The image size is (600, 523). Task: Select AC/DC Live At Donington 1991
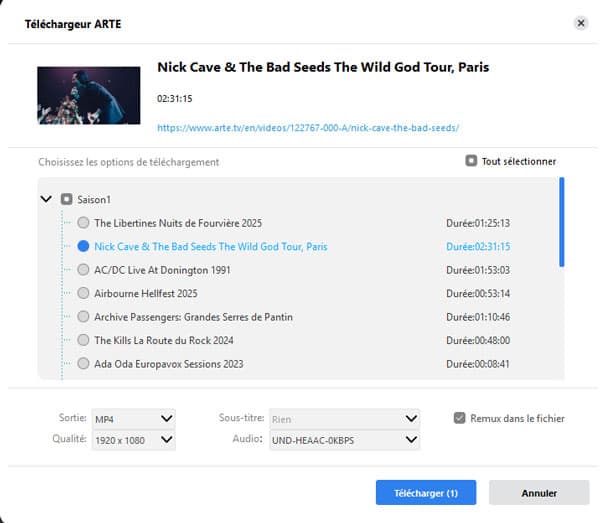point(83,270)
